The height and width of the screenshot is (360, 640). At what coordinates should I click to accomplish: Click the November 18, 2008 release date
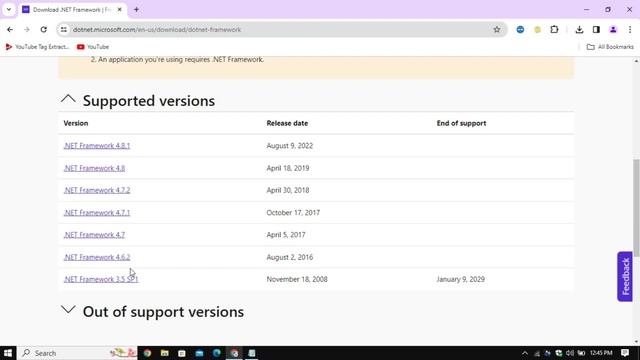[x=297, y=279]
